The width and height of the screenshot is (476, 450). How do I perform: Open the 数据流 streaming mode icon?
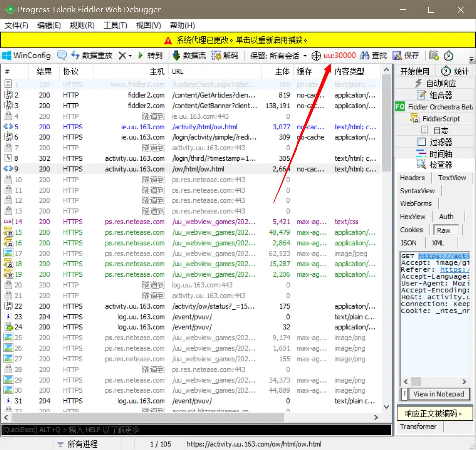[x=187, y=55]
